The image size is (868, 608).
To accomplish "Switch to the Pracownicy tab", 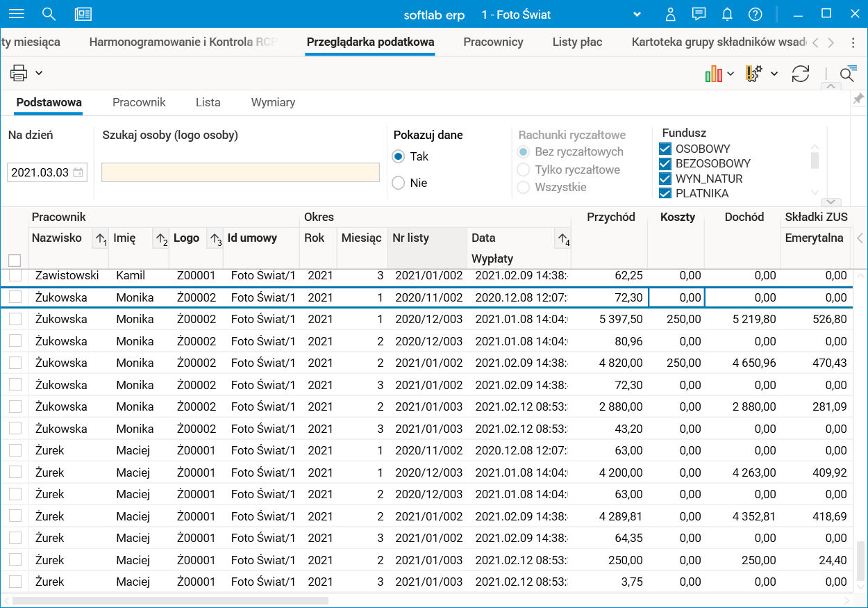I will tap(493, 42).
